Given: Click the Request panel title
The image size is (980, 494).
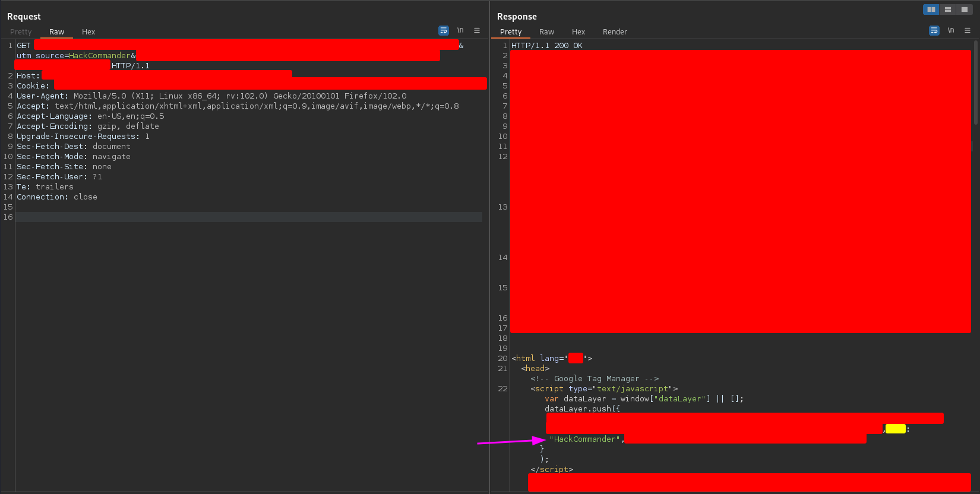Looking at the screenshot, I should coord(24,17).
